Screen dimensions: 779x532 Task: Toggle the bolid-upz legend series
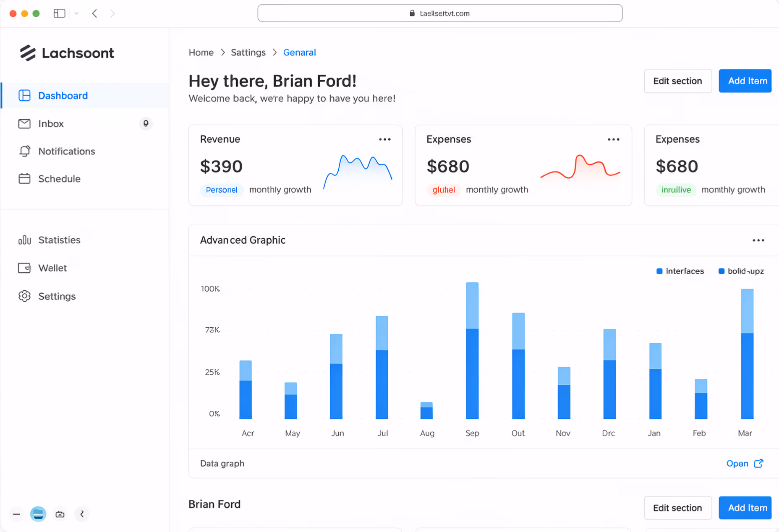point(741,271)
